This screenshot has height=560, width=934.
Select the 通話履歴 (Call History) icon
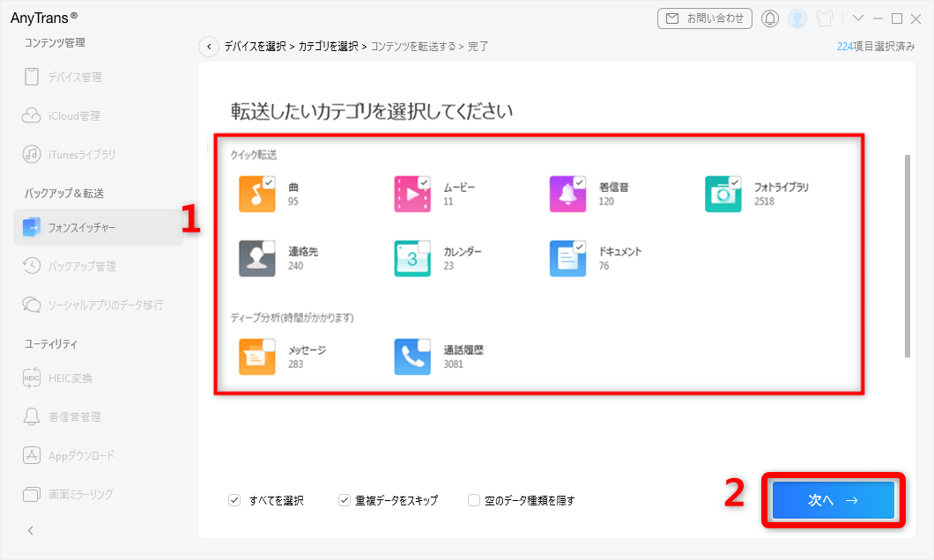tap(412, 357)
